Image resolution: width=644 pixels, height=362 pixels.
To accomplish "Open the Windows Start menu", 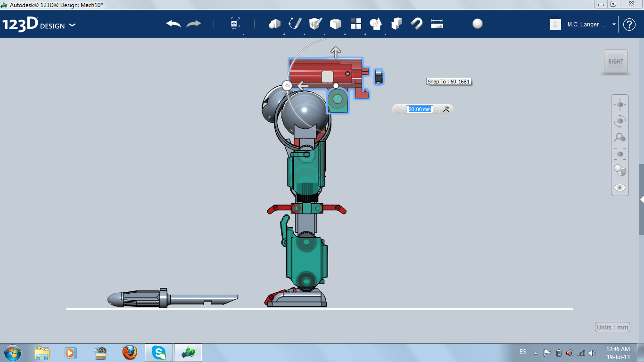I will click(x=12, y=353).
